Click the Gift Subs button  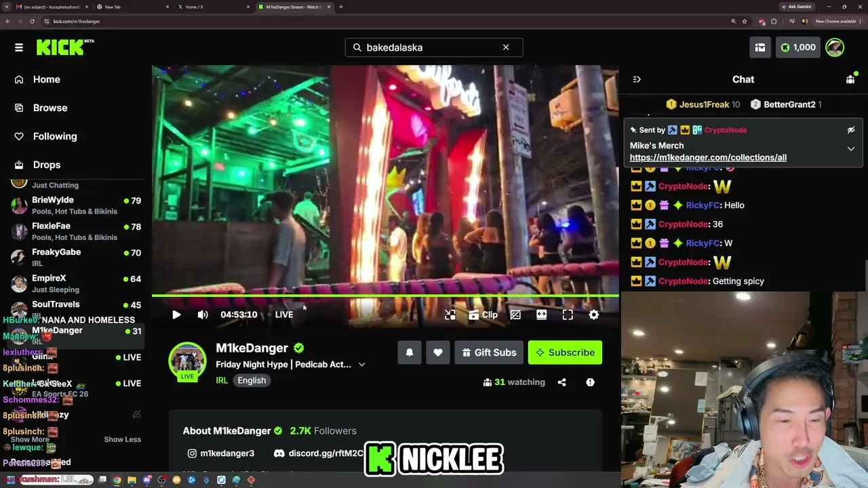(489, 352)
